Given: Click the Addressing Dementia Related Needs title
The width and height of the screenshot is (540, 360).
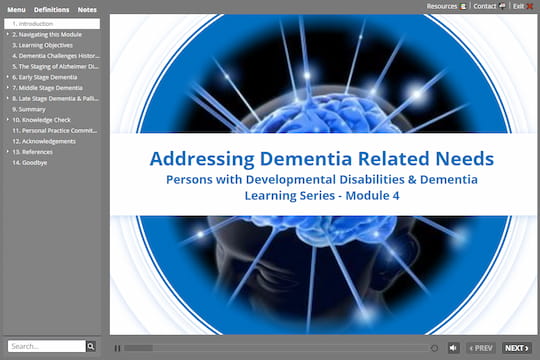Looking at the screenshot, I should coord(322,159).
